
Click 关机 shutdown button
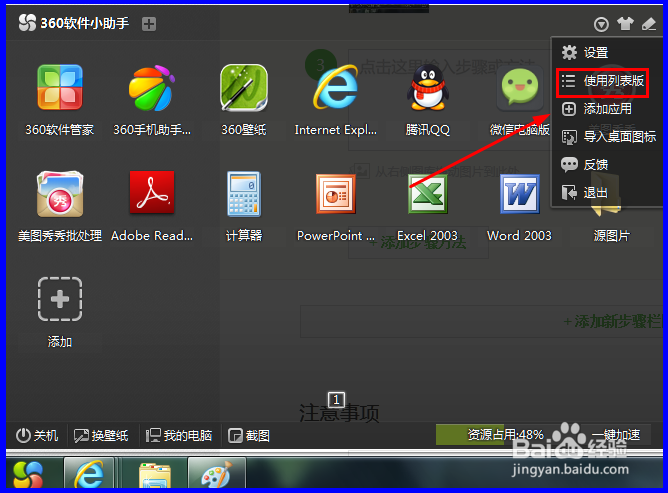pyautogui.click(x=37, y=435)
